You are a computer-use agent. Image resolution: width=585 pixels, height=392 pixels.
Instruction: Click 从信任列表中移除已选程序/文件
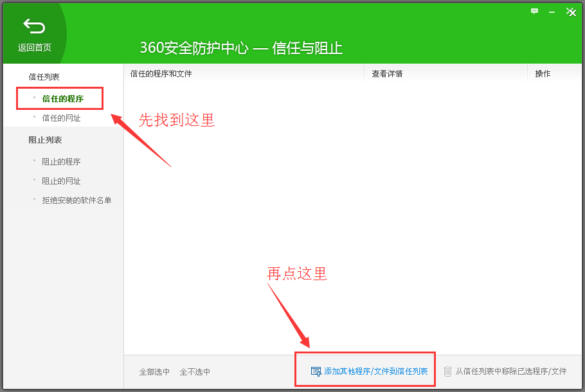511,371
